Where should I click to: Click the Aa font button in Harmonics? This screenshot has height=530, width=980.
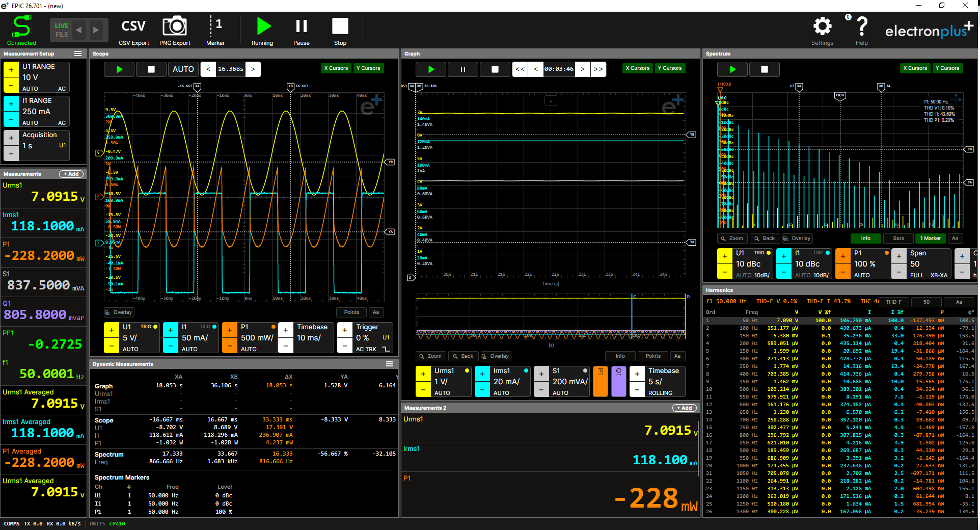tap(959, 302)
